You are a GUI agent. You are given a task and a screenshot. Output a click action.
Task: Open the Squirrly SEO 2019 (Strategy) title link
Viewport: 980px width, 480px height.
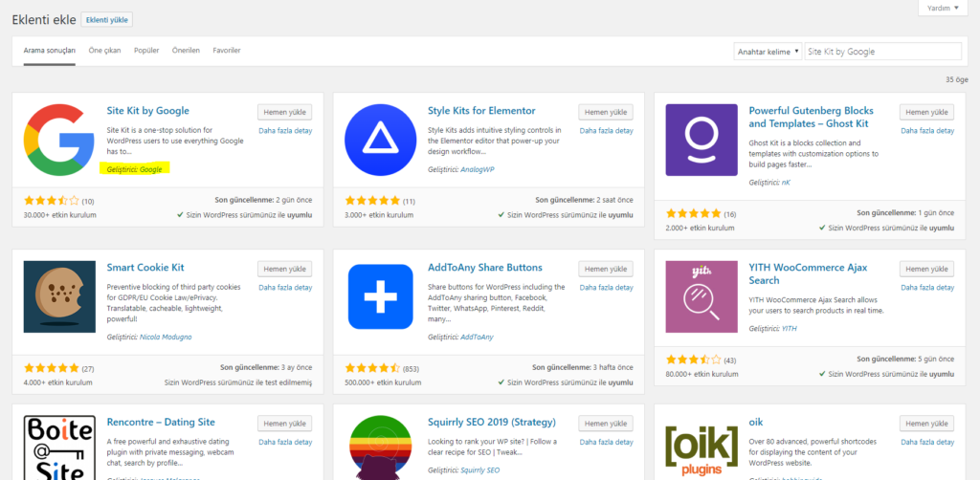click(492, 423)
